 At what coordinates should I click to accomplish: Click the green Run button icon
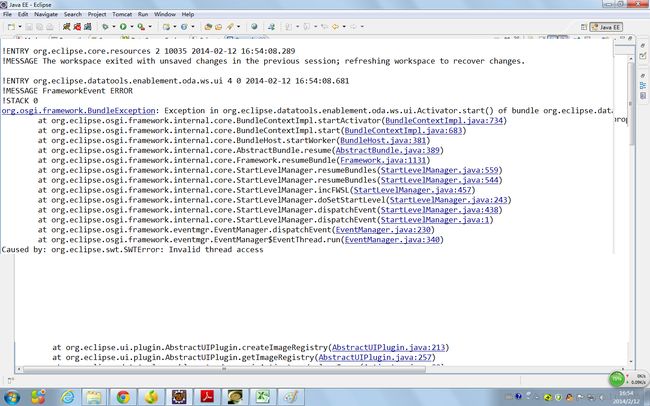123,27
